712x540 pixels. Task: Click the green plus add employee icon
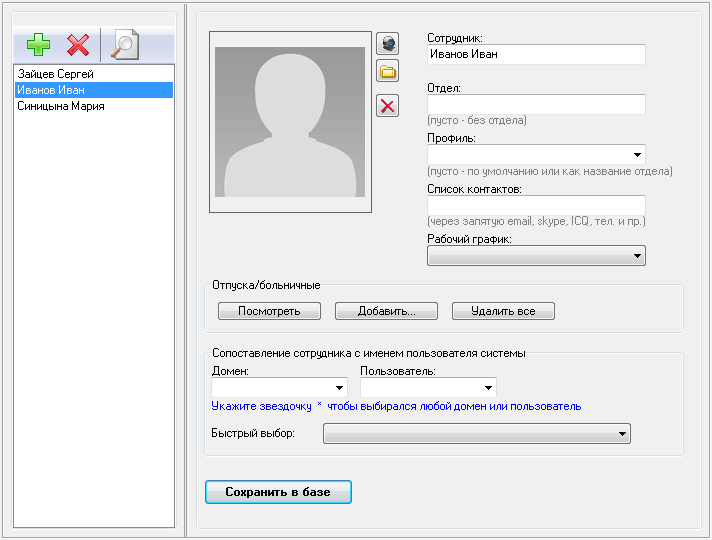click(x=38, y=44)
